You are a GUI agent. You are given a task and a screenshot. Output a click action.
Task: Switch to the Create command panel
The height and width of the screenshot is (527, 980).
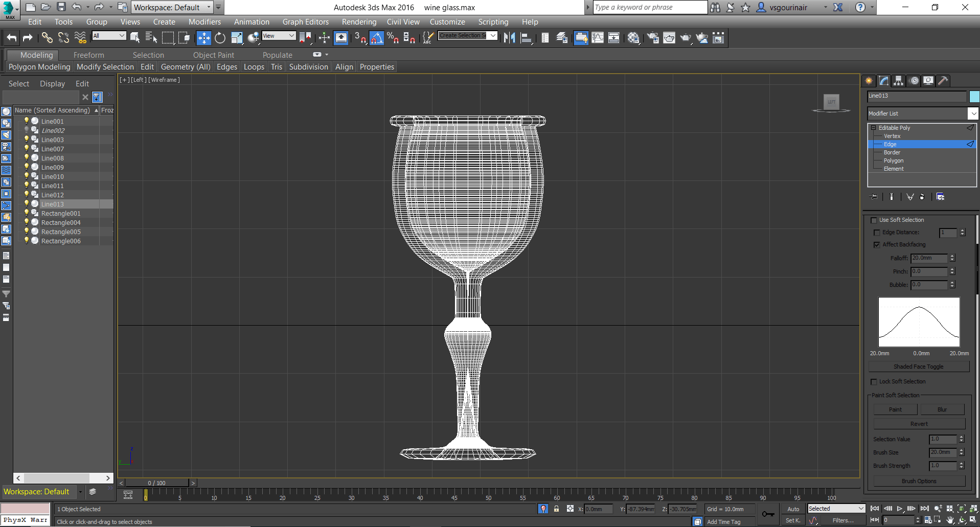[x=869, y=81]
